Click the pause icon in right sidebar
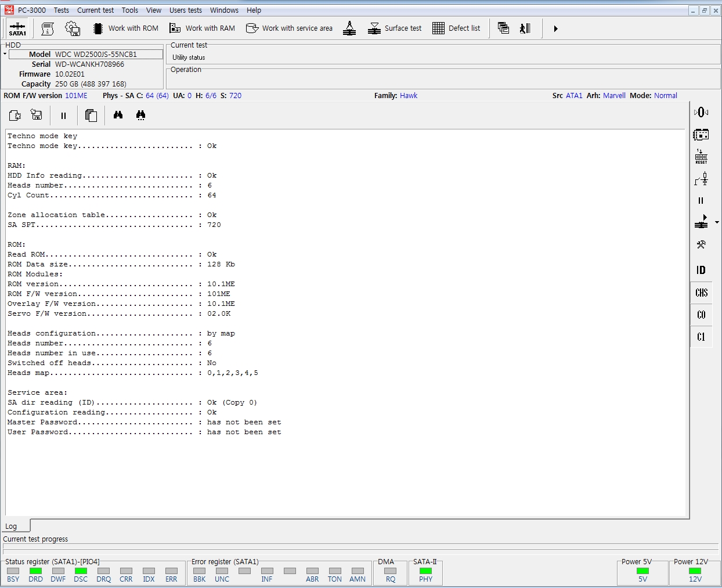Viewport: 722px width, 588px height. coord(701,201)
